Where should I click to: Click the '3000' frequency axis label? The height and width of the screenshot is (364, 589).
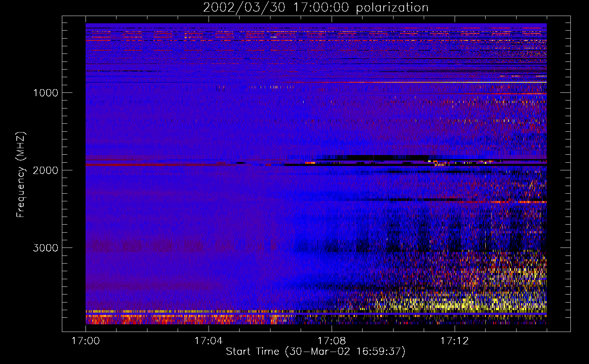pyautogui.click(x=46, y=248)
